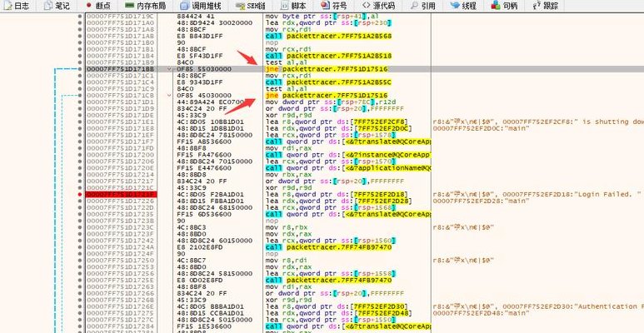Viewport: 644px width, 333px height.
Task: Click bytes 48:8D8C24 68150000
Action: (x=214, y=207)
